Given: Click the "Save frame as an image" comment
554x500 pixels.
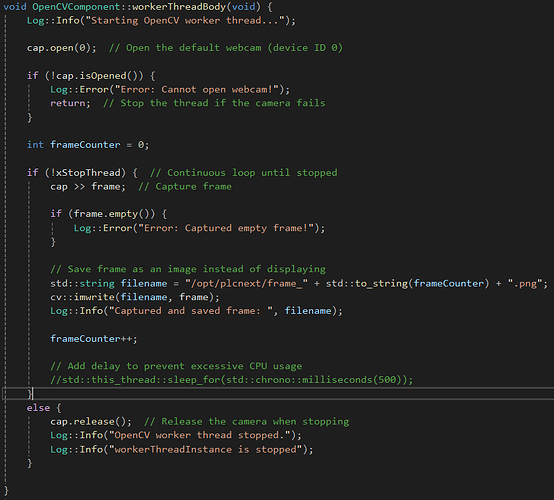Looking at the screenshot, I should (188, 269).
